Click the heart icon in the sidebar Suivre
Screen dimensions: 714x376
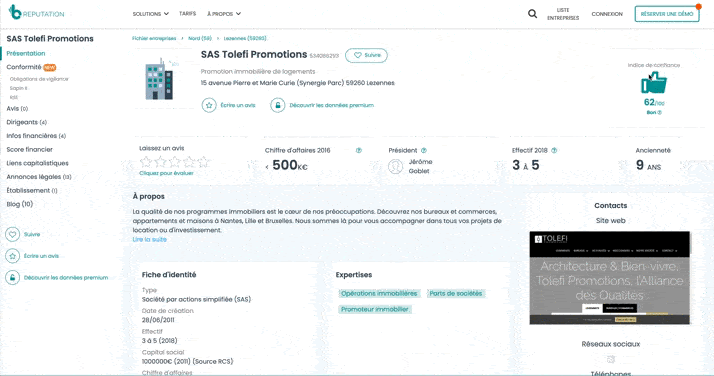[x=12, y=234]
